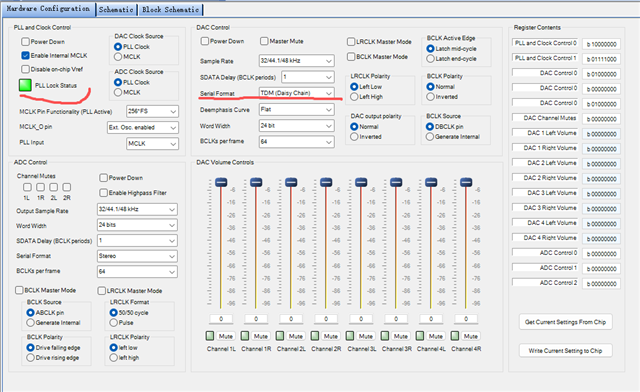Select Left High LRCLK polarity

(x=354, y=97)
